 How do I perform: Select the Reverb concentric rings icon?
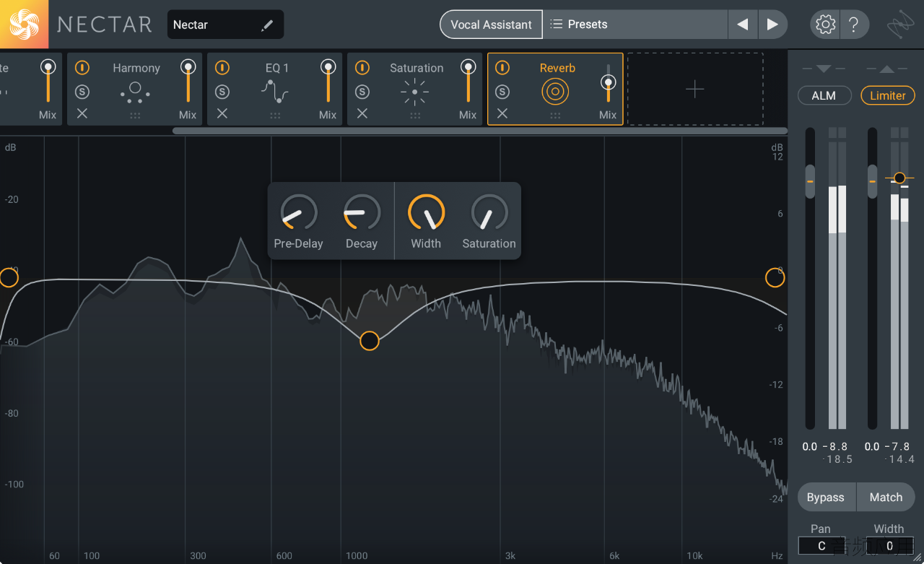coord(555,92)
